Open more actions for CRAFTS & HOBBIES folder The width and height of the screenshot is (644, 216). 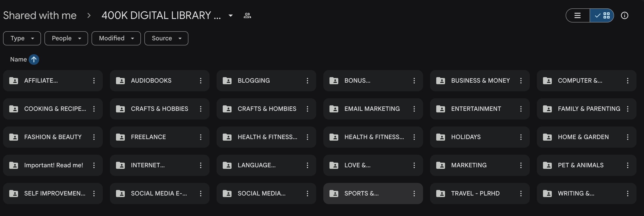pos(201,109)
